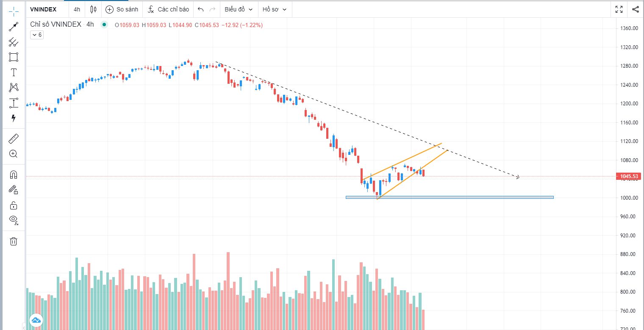644x330 pixels.
Task: Enter fullscreen chart mode
Action: click(x=619, y=9)
